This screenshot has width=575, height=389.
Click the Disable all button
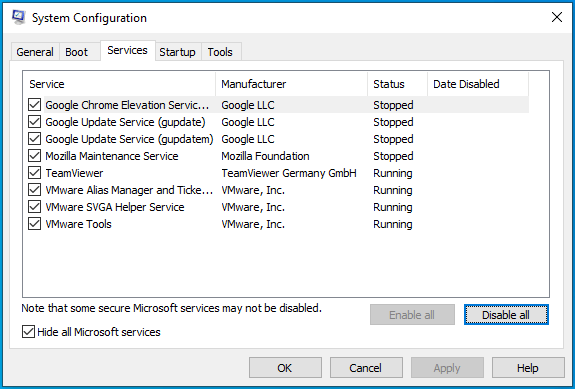point(506,315)
